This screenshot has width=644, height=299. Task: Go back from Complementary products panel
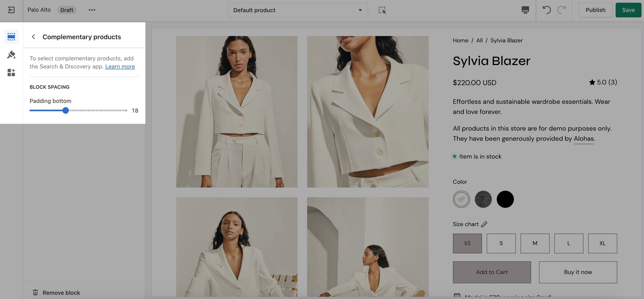click(x=34, y=37)
